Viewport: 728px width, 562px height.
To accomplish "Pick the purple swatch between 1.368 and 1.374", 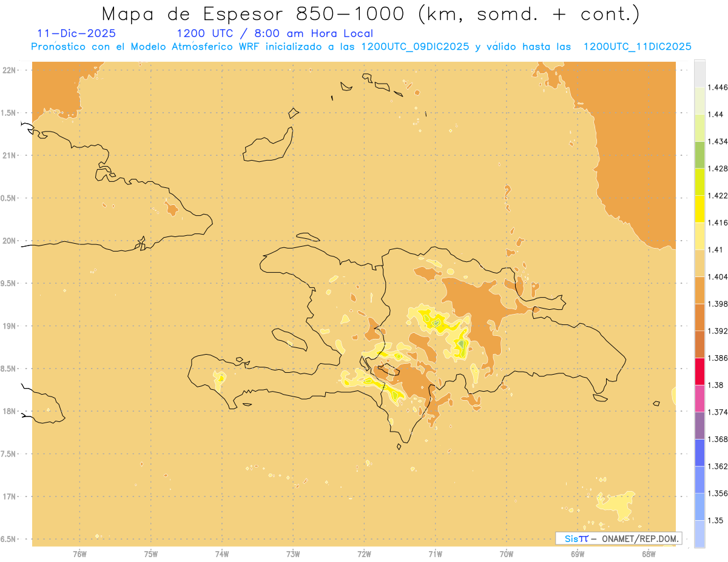I will tap(699, 425).
